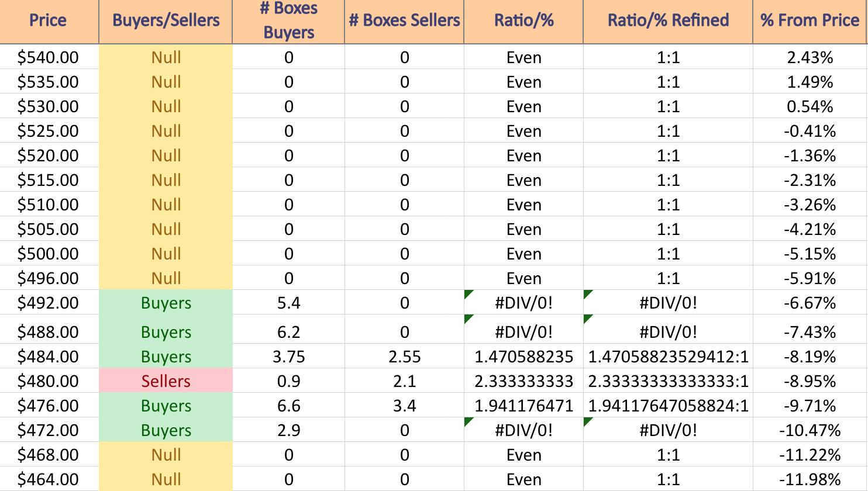Image resolution: width=868 pixels, height=491 pixels.
Task: Select the -8.95% from price cell
Action: pos(810,381)
